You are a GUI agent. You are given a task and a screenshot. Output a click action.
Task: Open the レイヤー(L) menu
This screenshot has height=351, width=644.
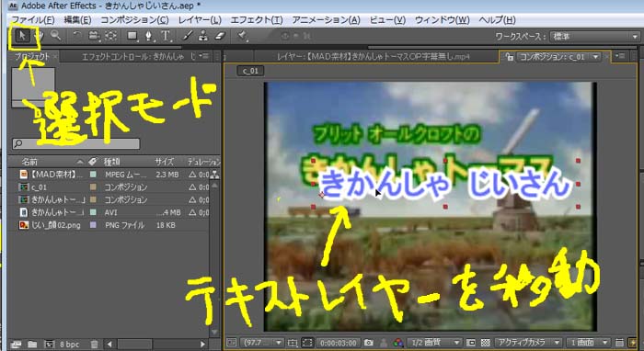coord(200,19)
